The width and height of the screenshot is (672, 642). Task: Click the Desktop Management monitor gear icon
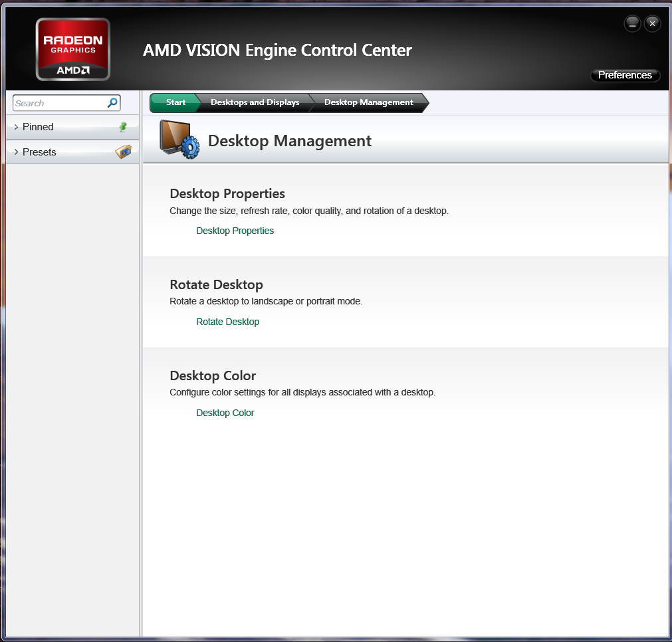click(179, 140)
